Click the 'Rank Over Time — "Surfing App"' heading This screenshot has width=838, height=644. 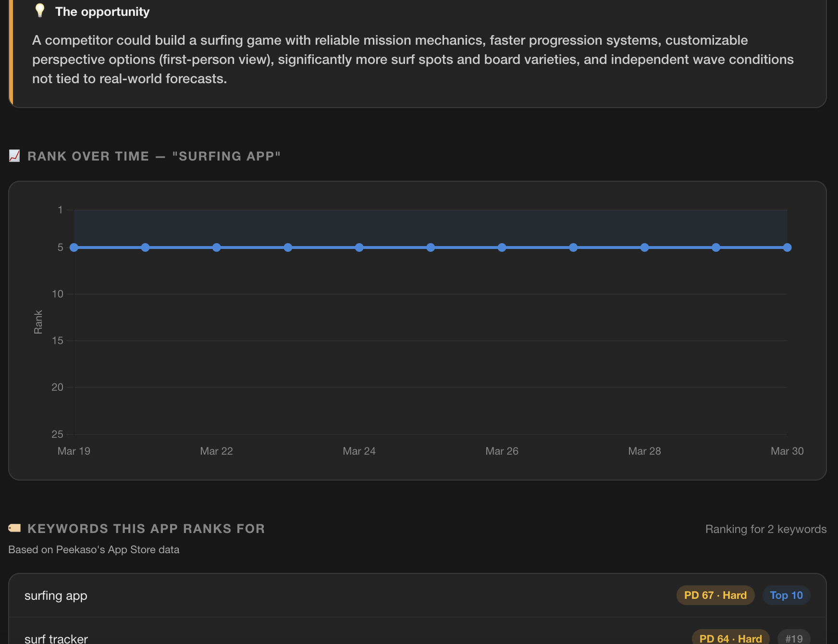154,156
